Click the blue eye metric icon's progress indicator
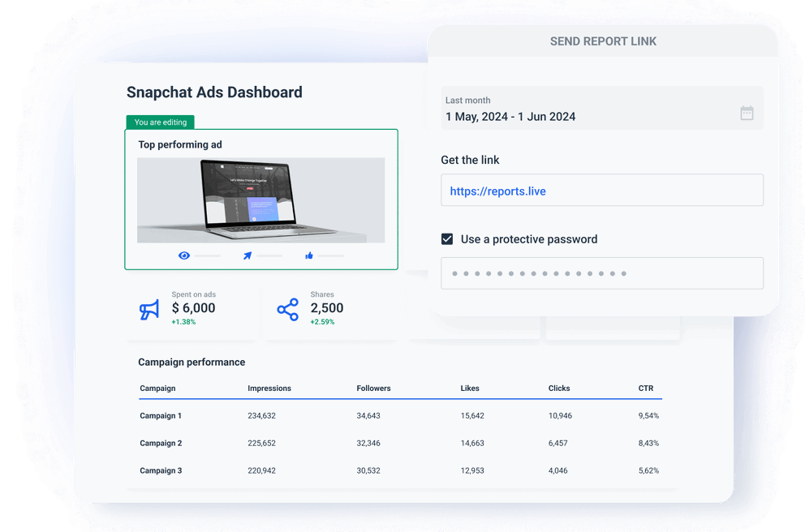This screenshot has width=805, height=532. coord(209,255)
